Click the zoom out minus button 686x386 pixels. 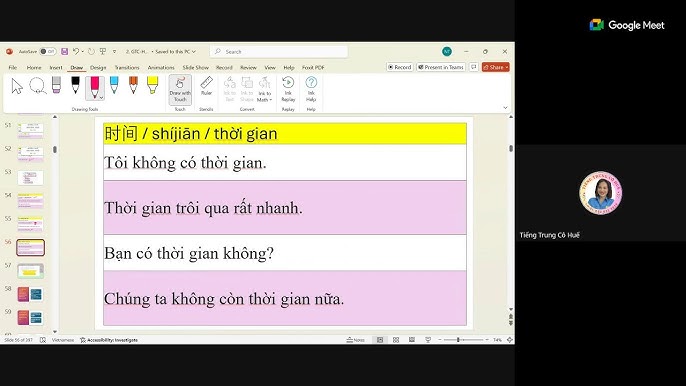point(440,340)
